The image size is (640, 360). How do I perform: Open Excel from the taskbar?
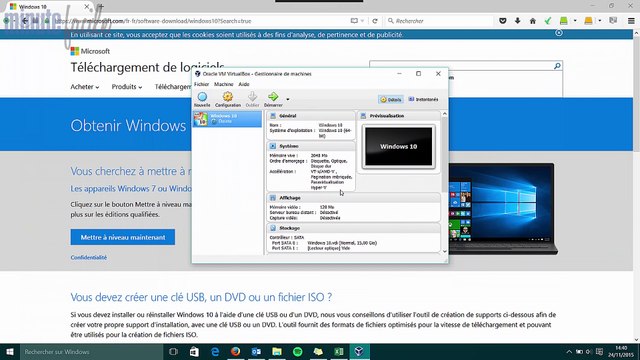coord(339,351)
